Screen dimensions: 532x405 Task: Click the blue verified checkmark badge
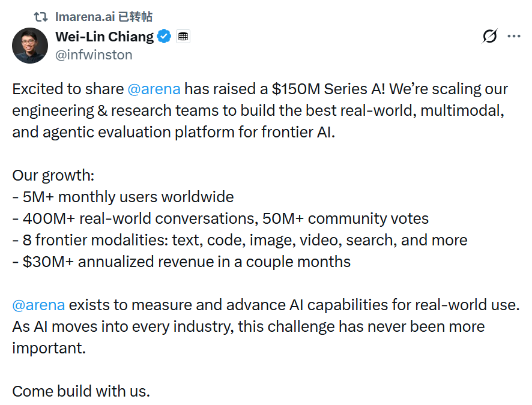[164, 37]
